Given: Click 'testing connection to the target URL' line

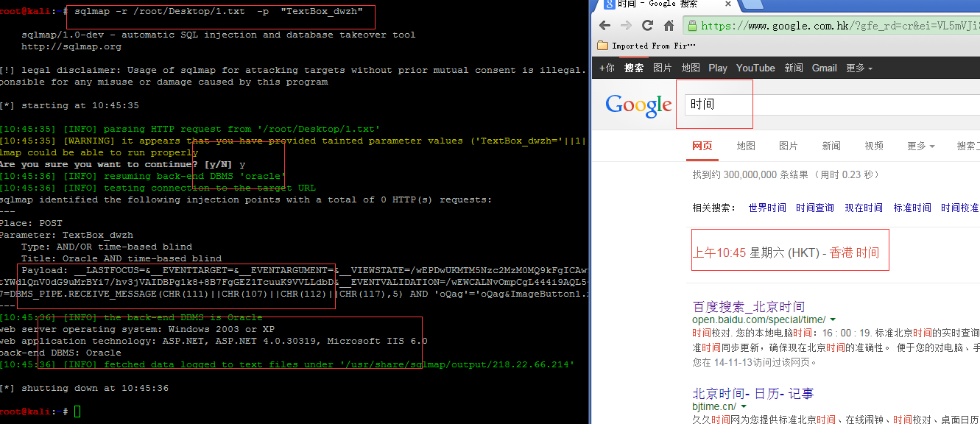Looking at the screenshot, I should [158, 188].
